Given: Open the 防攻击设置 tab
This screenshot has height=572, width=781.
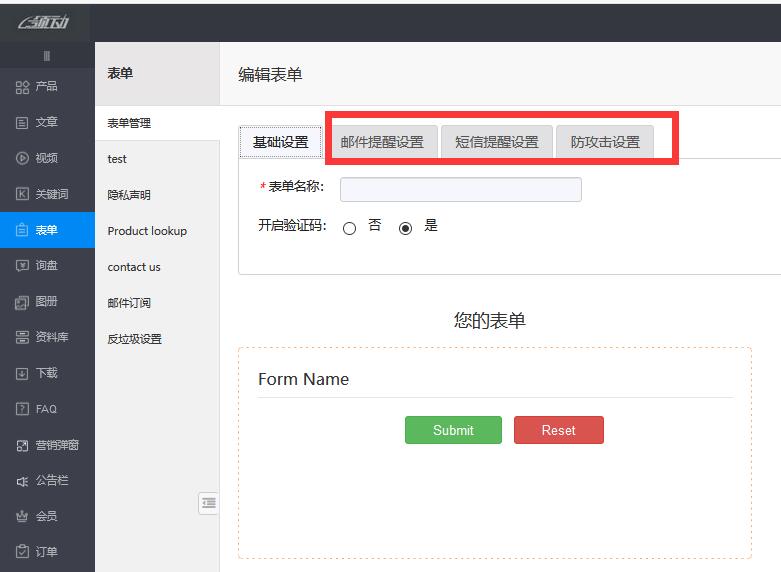Looking at the screenshot, I should pos(605,142).
